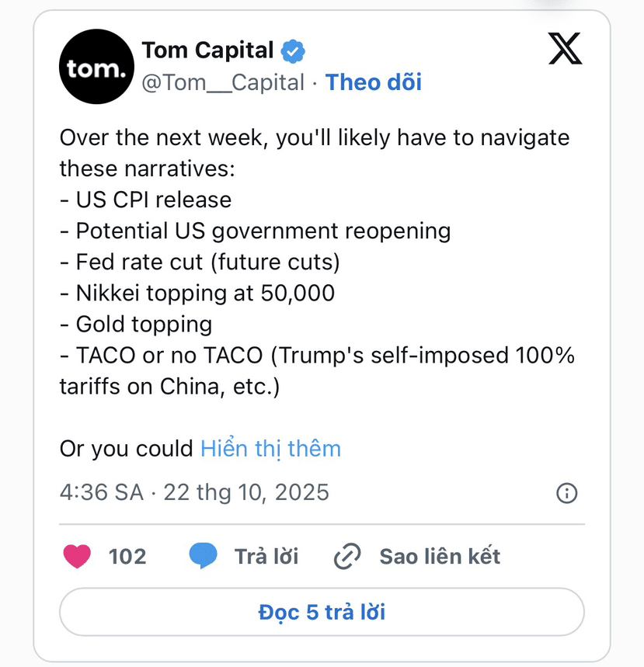The image size is (644, 667).
Task: Click the US CPI release line
Action: (x=146, y=200)
